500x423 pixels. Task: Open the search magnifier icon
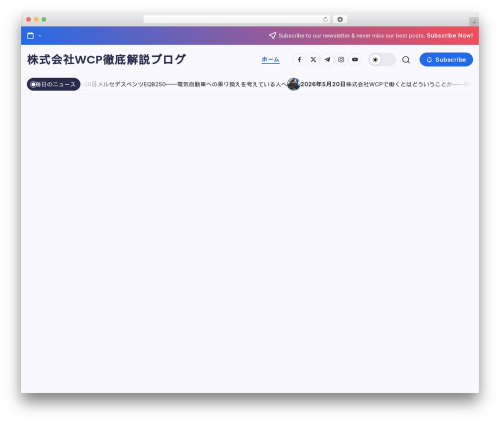pyautogui.click(x=406, y=60)
